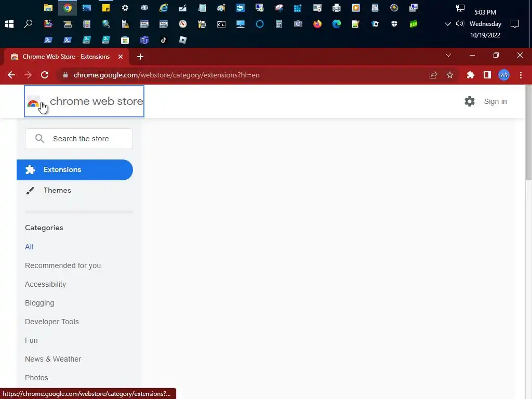Open the date 10/19/2022 in the tray
This screenshot has height=399, width=532.
point(485,35)
